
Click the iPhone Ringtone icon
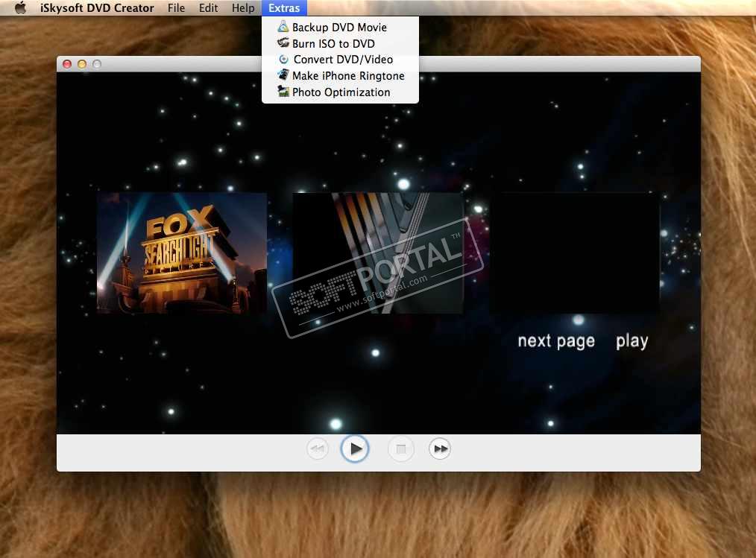tap(283, 75)
